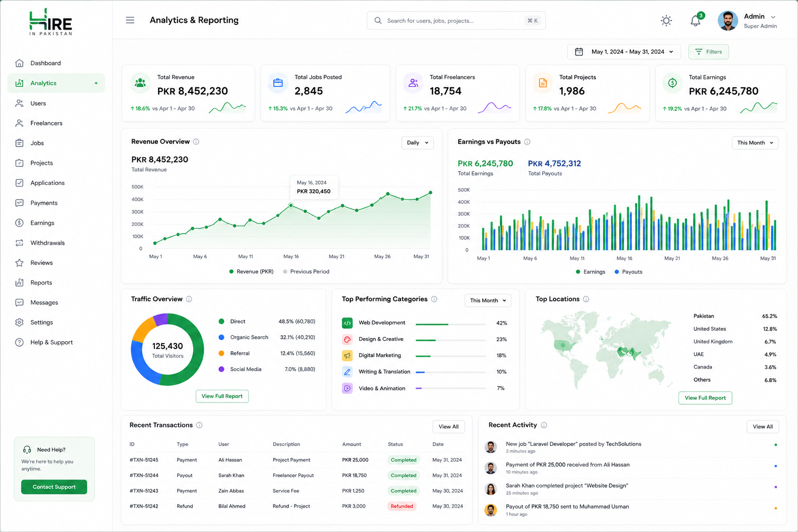
Task: Toggle Revenue (PKR) legend series
Action: (251, 272)
